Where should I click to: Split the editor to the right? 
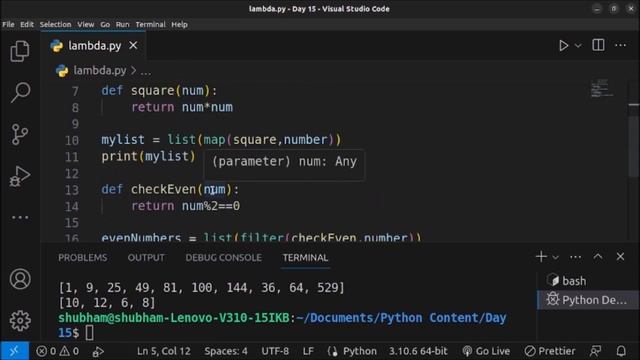[x=598, y=45]
